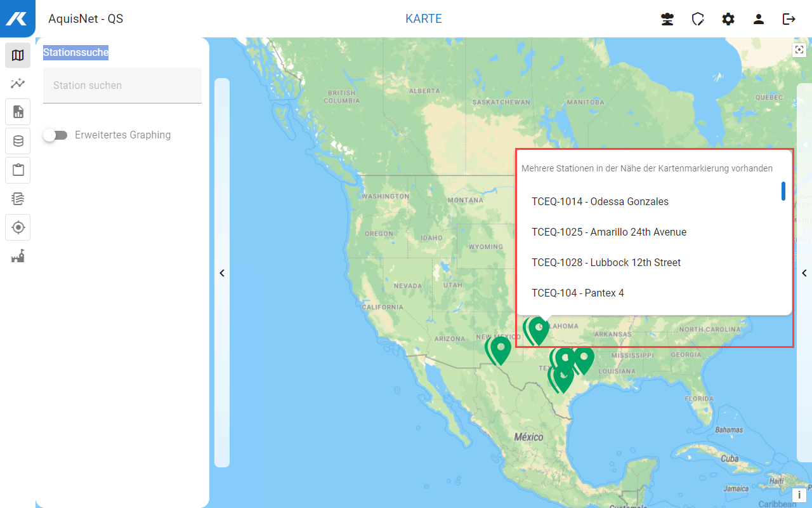812x508 pixels.
Task: Collapse the left station search panel
Action: click(x=222, y=273)
